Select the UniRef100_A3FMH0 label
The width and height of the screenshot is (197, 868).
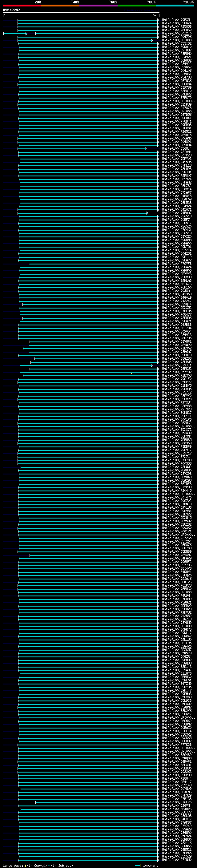click(x=176, y=54)
